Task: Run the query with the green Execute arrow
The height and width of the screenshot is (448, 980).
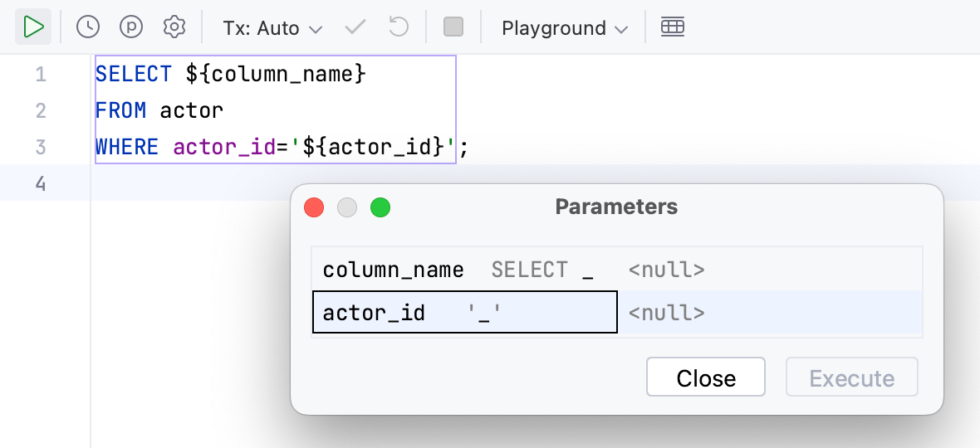Action: coord(33,27)
